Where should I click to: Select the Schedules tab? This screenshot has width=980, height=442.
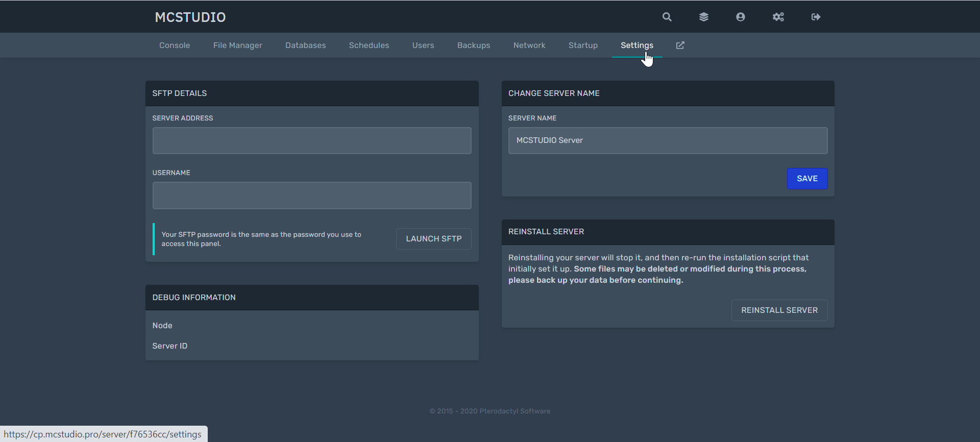(369, 45)
